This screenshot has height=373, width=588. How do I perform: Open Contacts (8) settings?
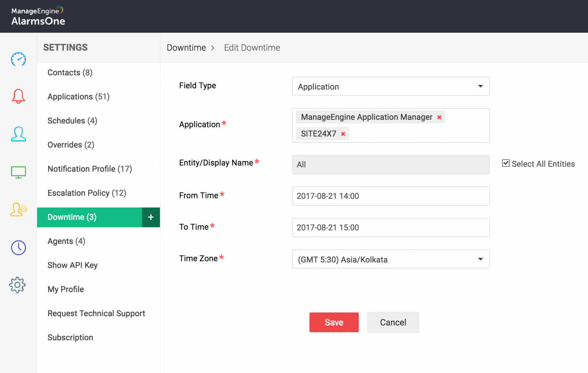(x=70, y=73)
